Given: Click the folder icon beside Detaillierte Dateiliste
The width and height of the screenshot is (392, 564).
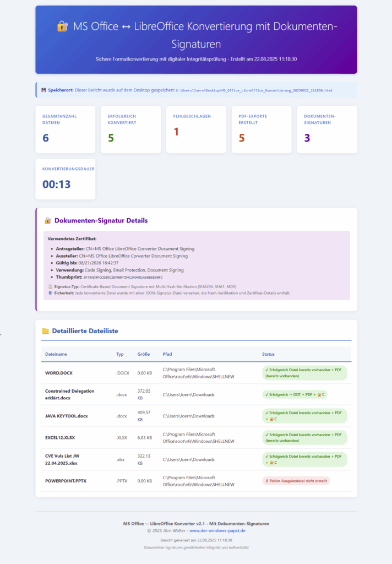Looking at the screenshot, I should pos(45,331).
